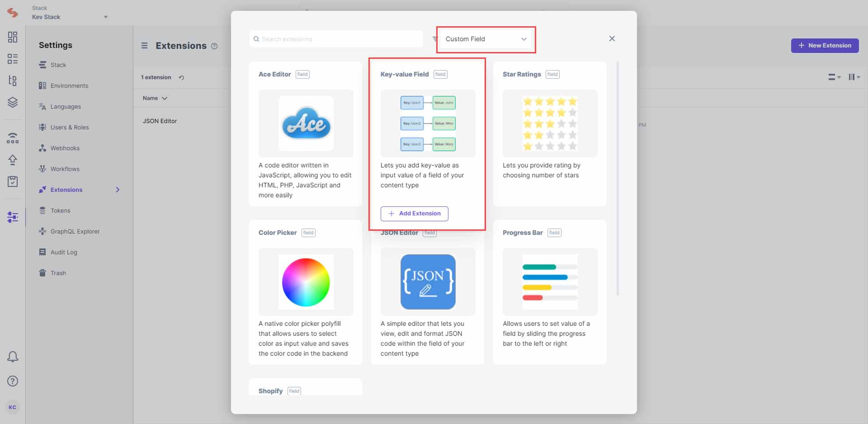Click the Ace Editor cloud logo thumbnail
This screenshot has width=868, height=424.
click(x=306, y=123)
